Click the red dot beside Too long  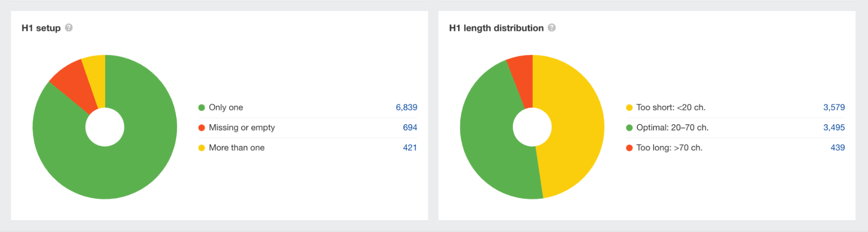[629, 148]
